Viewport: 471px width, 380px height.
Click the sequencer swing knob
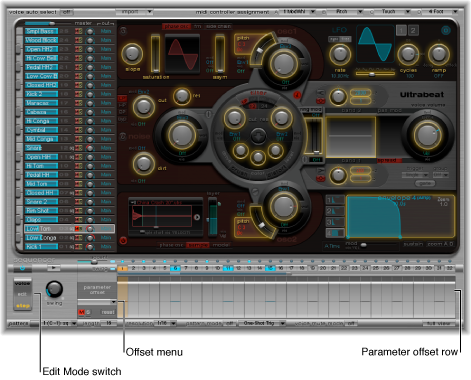pos(54,289)
